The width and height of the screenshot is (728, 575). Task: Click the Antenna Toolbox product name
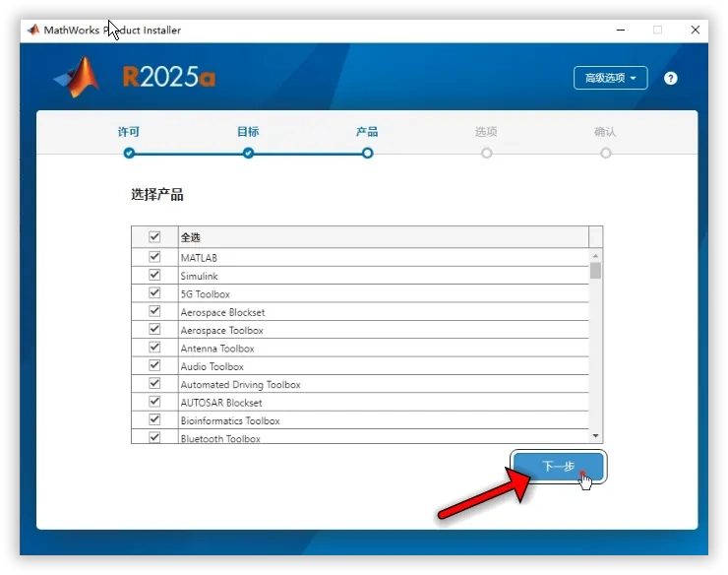[x=217, y=349]
